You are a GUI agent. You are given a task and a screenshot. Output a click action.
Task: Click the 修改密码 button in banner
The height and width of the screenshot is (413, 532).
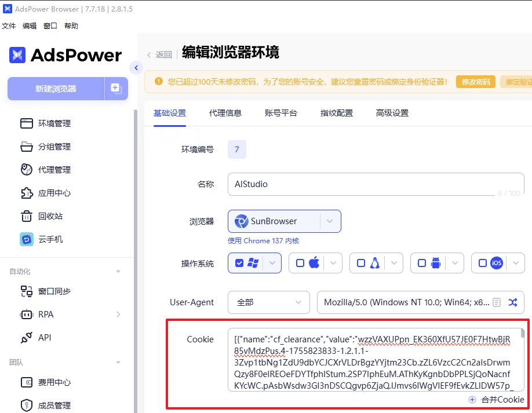click(475, 82)
